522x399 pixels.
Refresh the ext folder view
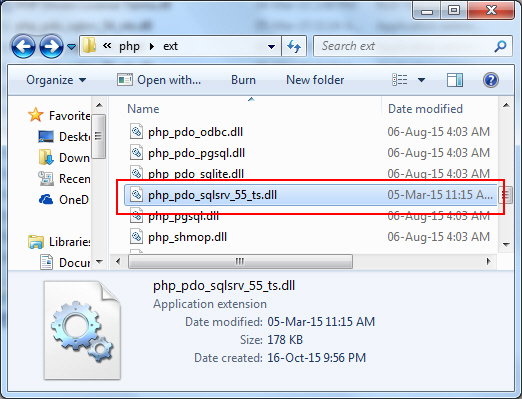[294, 46]
